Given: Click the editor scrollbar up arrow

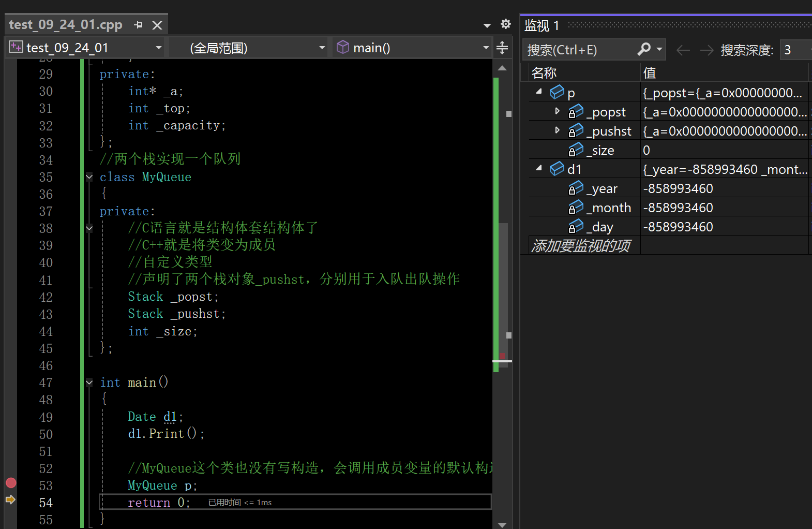Looking at the screenshot, I should tap(502, 68).
